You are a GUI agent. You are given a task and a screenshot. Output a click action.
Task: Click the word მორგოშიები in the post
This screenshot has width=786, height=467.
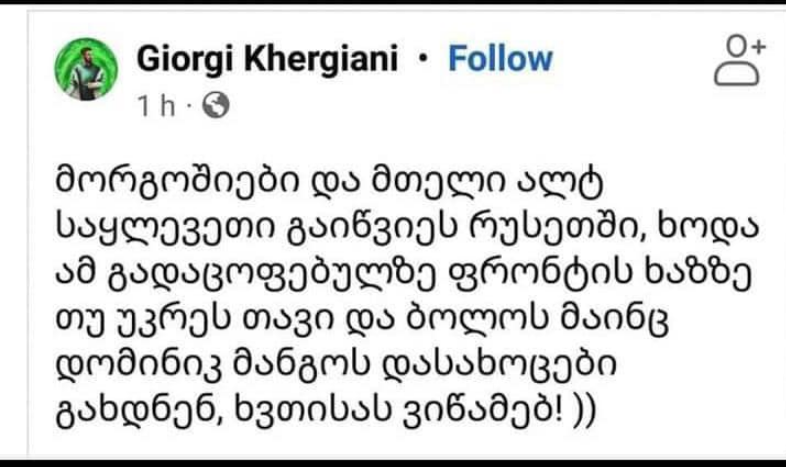tap(176, 182)
